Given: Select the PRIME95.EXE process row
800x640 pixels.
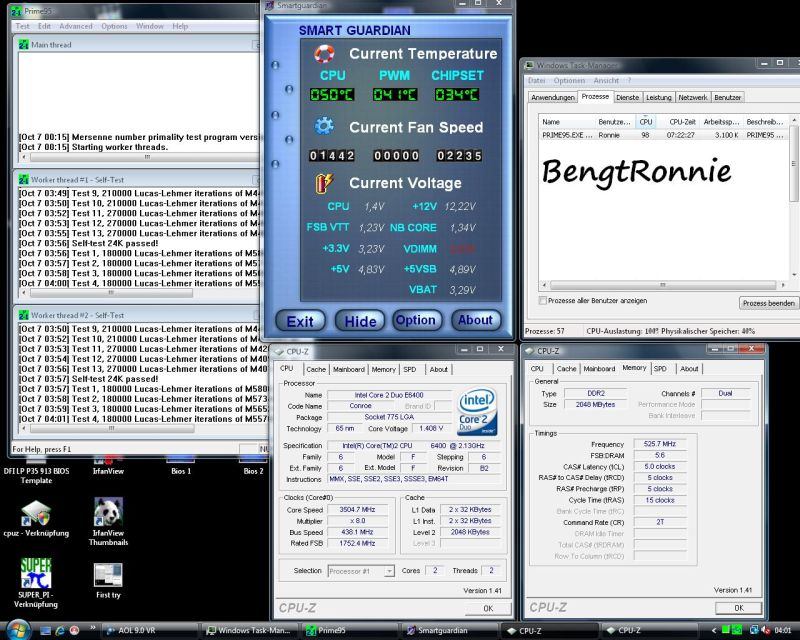Looking at the screenshot, I should pos(663,135).
